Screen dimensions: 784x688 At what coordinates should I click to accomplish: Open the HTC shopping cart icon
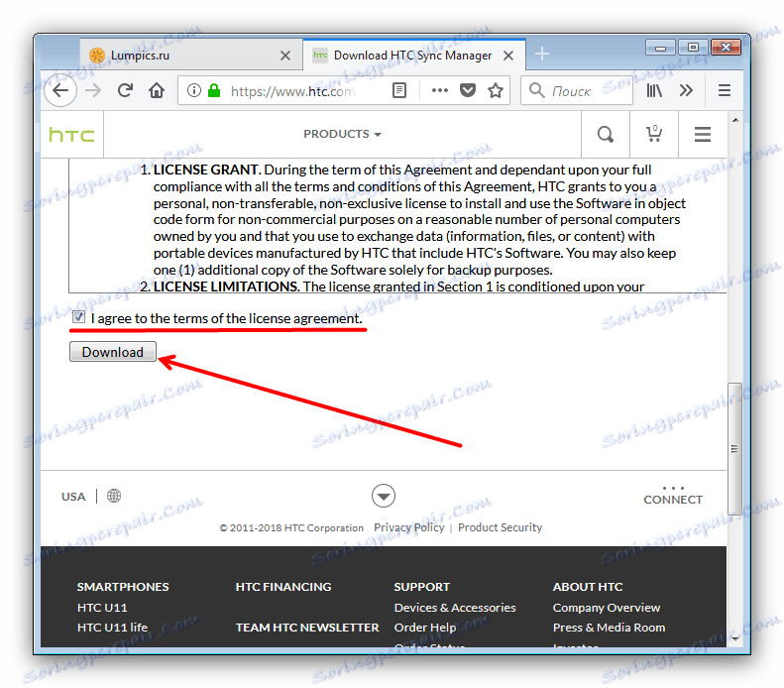tap(654, 134)
